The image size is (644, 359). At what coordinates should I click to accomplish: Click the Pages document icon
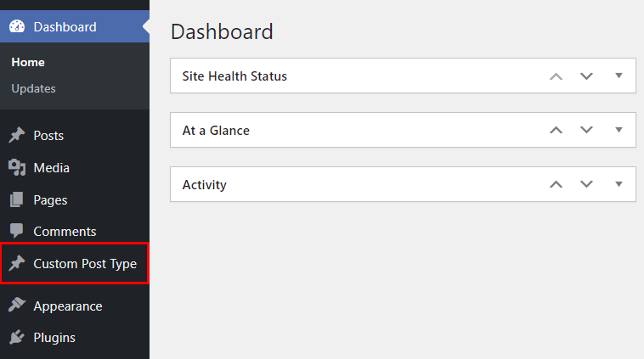(x=17, y=200)
